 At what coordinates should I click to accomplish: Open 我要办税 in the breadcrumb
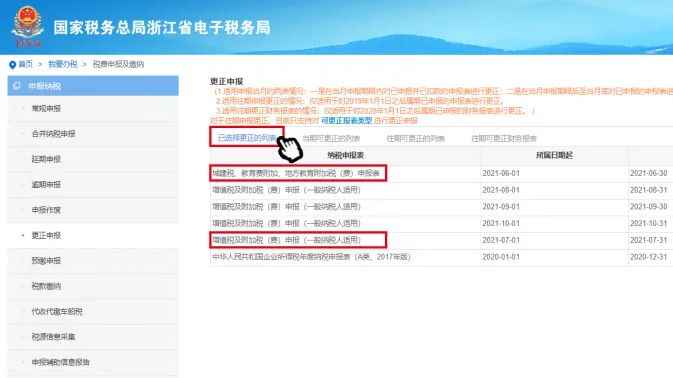tap(63, 64)
